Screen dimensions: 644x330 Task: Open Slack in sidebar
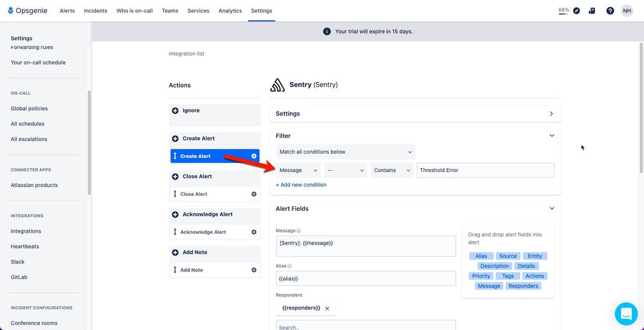17,262
